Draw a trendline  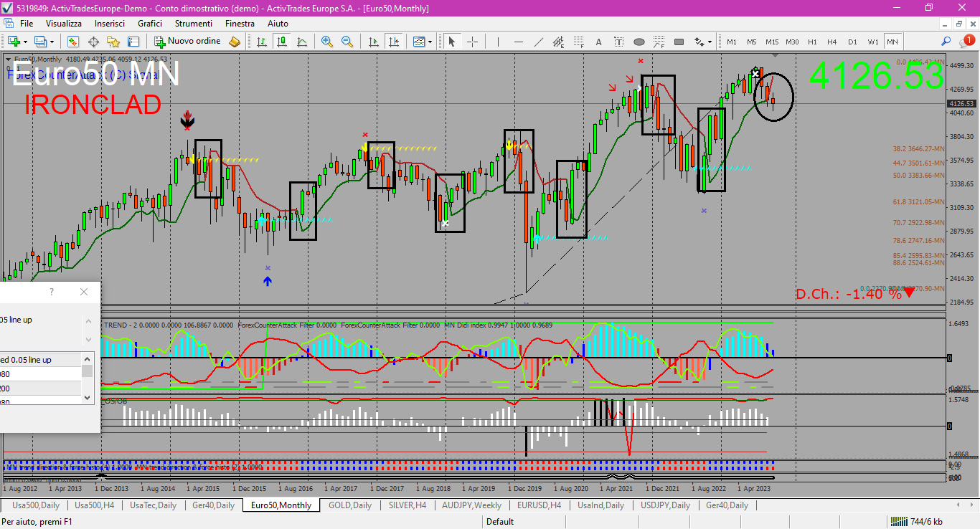[x=538, y=42]
